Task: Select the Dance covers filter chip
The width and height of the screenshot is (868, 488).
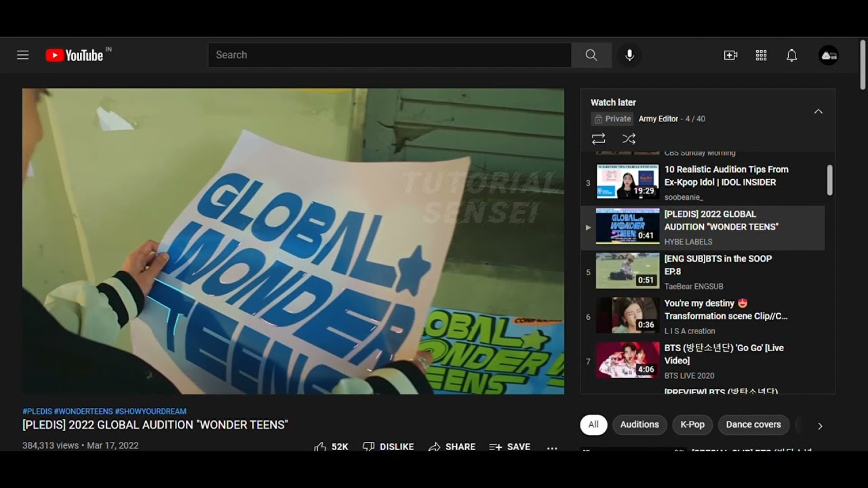Action: point(753,424)
